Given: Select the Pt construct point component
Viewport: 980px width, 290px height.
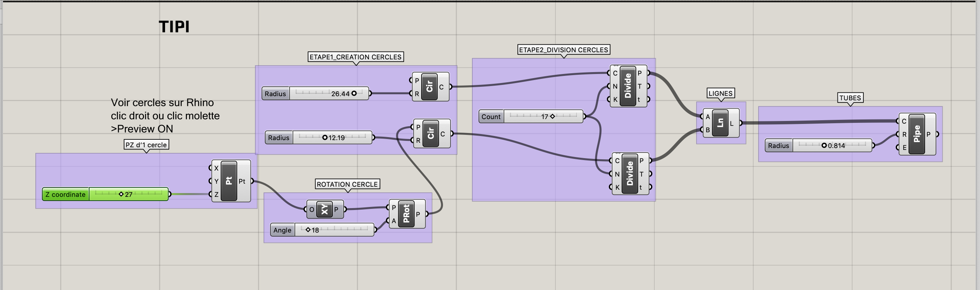Looking at the screenshot, I should [x=229, y=181].
